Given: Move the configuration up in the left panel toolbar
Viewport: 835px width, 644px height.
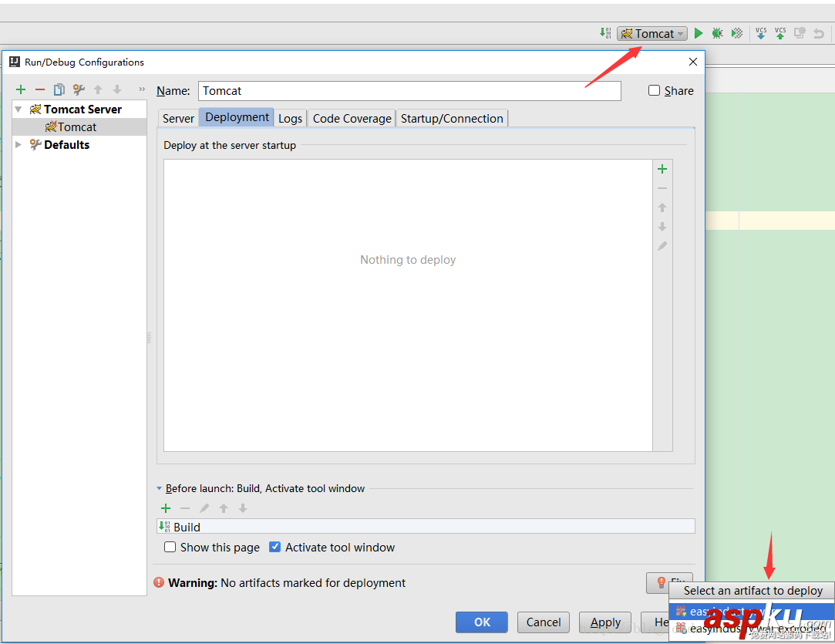Looking at the screenshot, I should 98,89.
